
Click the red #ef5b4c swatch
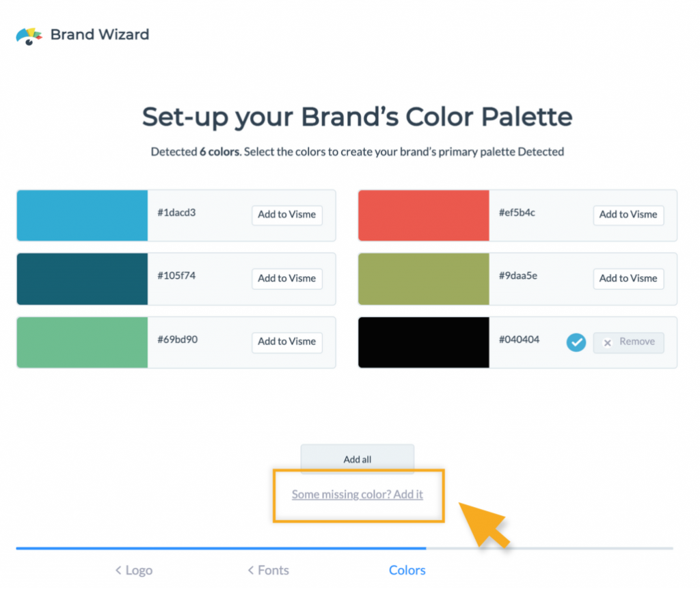coord(423,215)
